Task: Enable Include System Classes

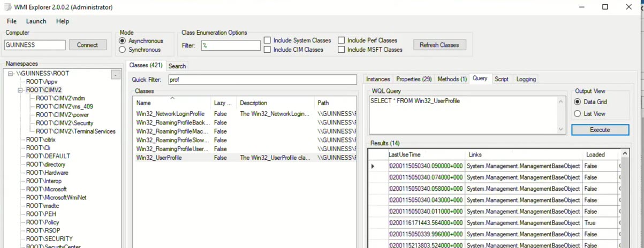Action: tap(267, 41)
